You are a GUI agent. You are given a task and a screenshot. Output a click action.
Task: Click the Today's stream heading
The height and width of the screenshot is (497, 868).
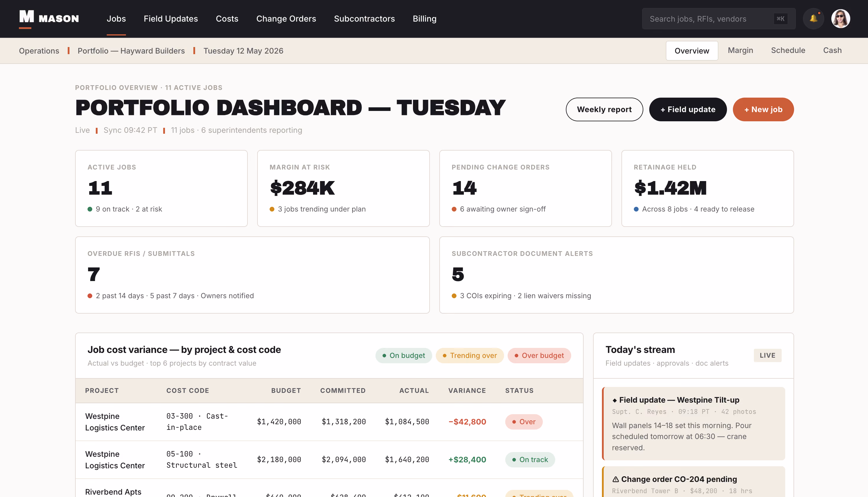point(640,350)
